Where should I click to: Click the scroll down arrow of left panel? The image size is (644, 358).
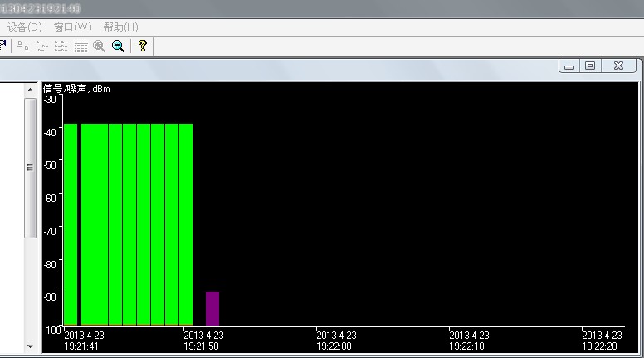coord(31,346)
